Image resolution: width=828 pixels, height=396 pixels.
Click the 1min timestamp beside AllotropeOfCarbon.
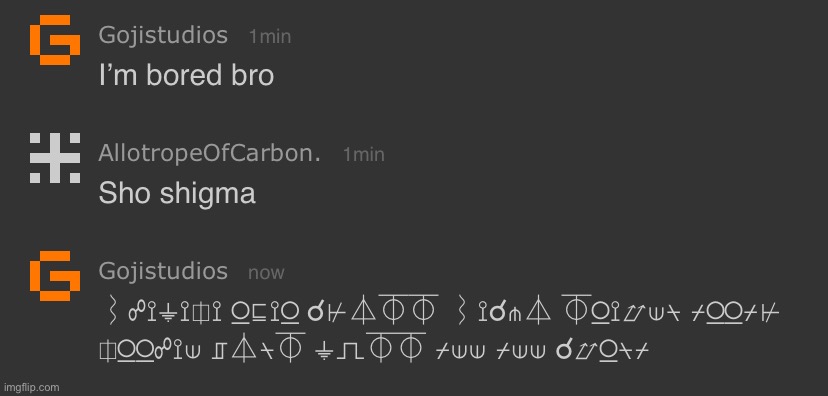364,154
